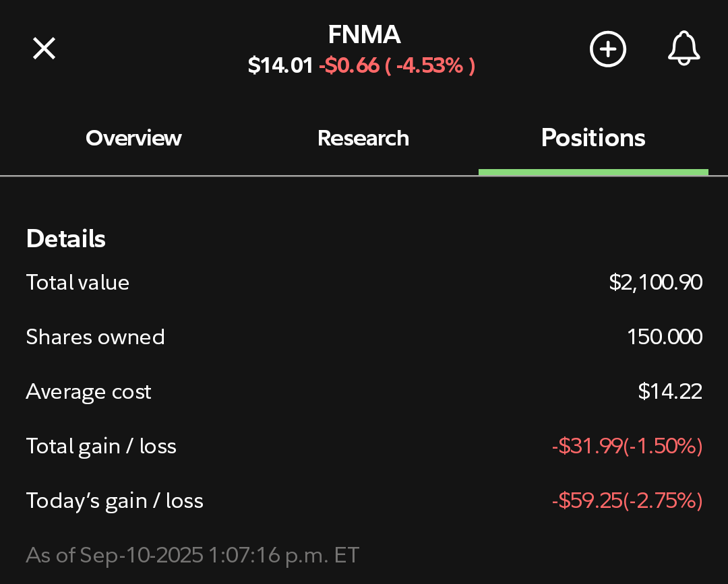Image resolution: width=728 pixels, height=584 pixels.
Task: Tap the add plus circle icon
Action: coord(608,48)
